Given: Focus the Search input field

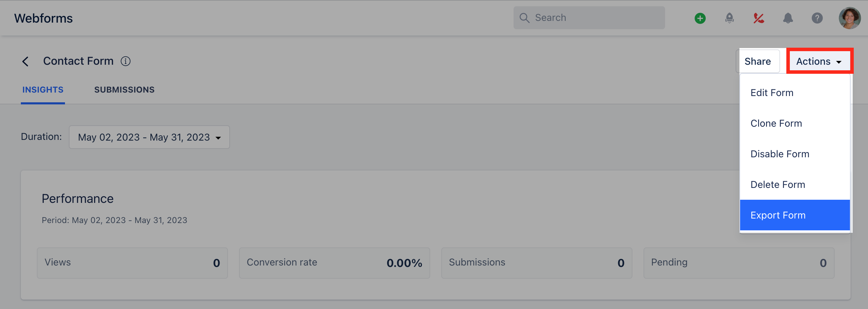Looking at the screenshot, I should [x=589, y=18].
